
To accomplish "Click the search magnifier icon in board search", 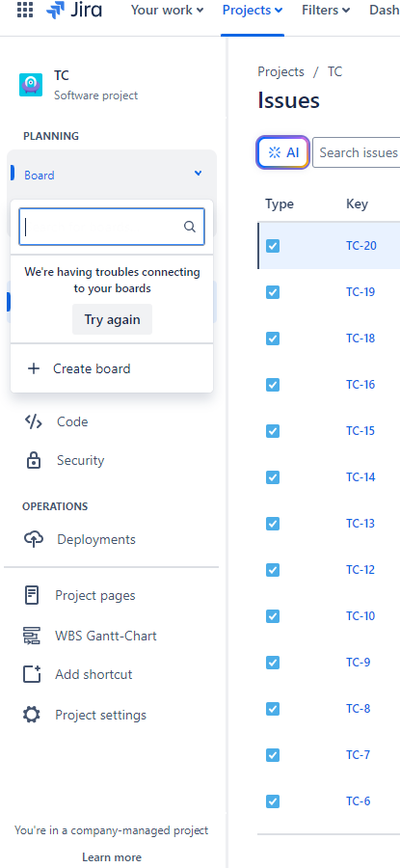I will click(x=190, y=227).
